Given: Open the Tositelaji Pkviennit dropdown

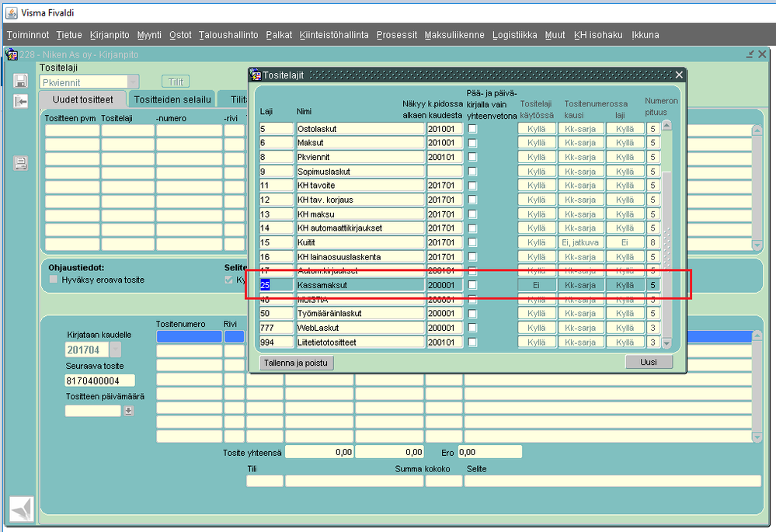Looking at the screenshot, I should (x=133, y=82).
